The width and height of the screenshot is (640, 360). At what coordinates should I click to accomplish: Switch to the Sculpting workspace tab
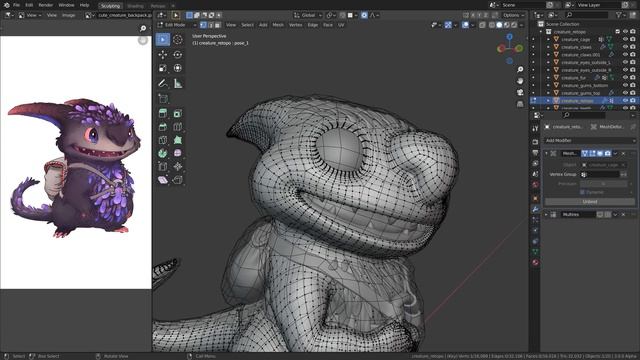(x=110, y=6)
